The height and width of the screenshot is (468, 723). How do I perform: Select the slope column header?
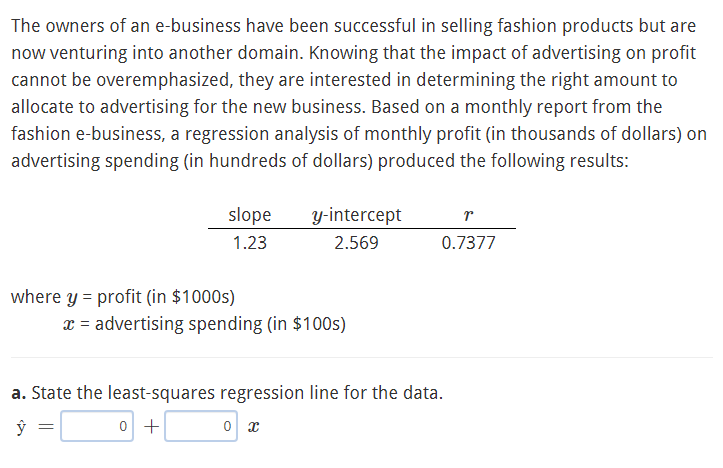tap(250, 215)
